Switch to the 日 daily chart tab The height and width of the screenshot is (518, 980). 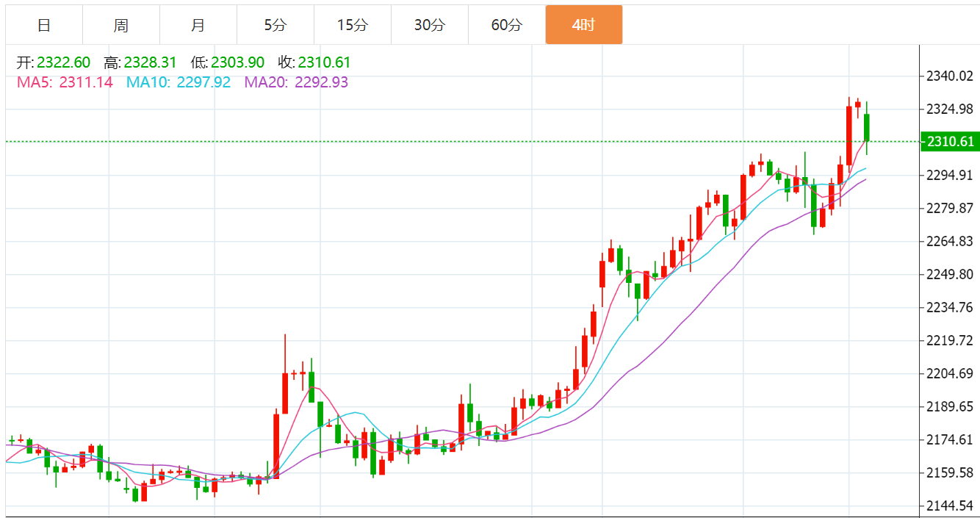coord(44,25)
